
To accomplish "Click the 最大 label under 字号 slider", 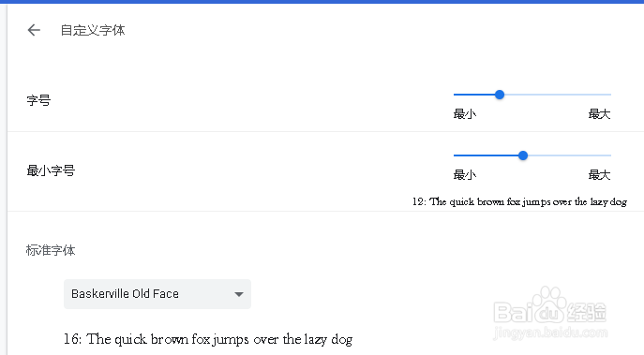I will coord(599,113).
